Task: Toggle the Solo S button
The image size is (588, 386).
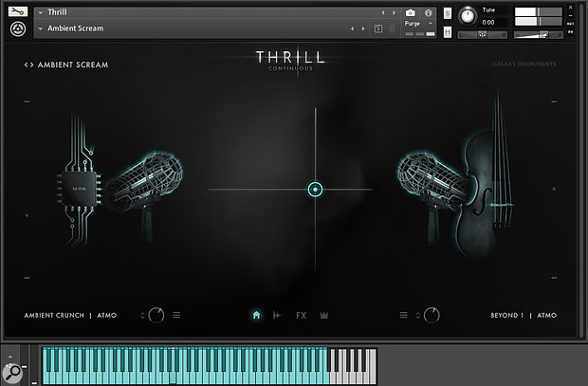Action: (448, 13)
